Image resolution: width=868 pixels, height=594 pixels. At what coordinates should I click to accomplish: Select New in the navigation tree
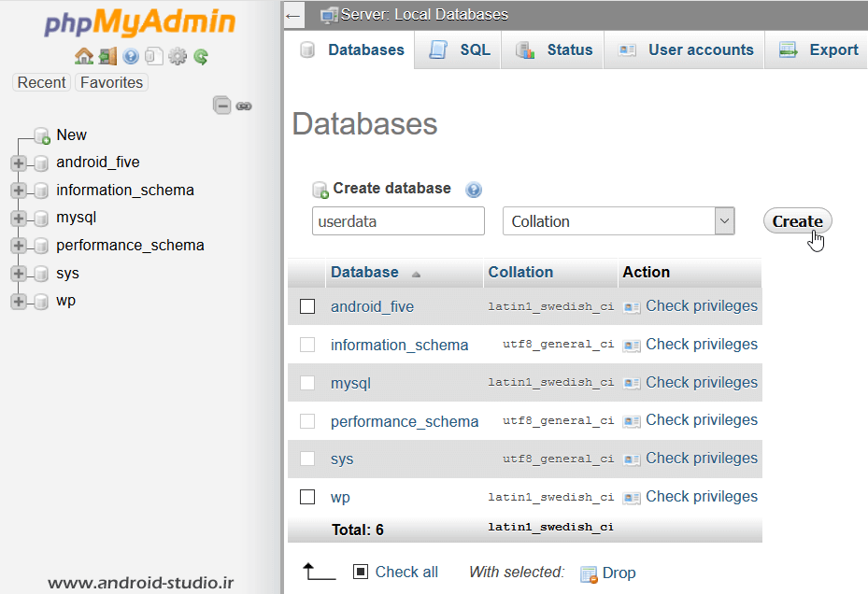tap(71, 135)
